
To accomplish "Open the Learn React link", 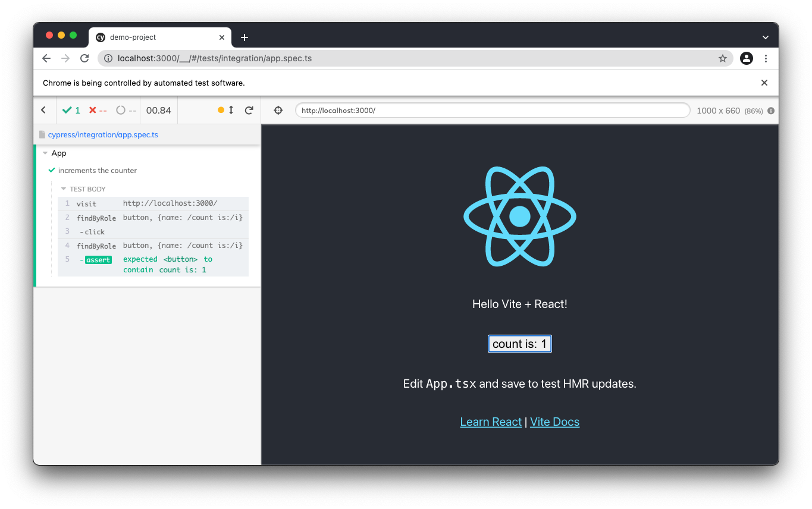I will [491, 422].
